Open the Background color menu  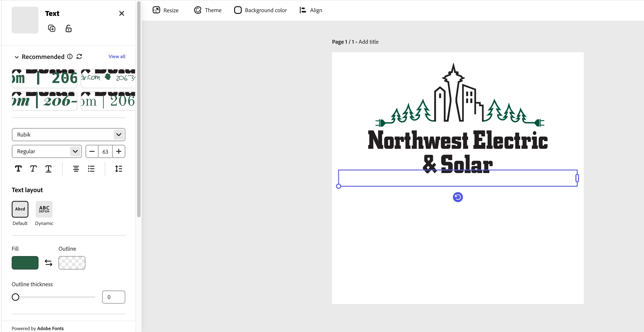[x=261, y=10]
